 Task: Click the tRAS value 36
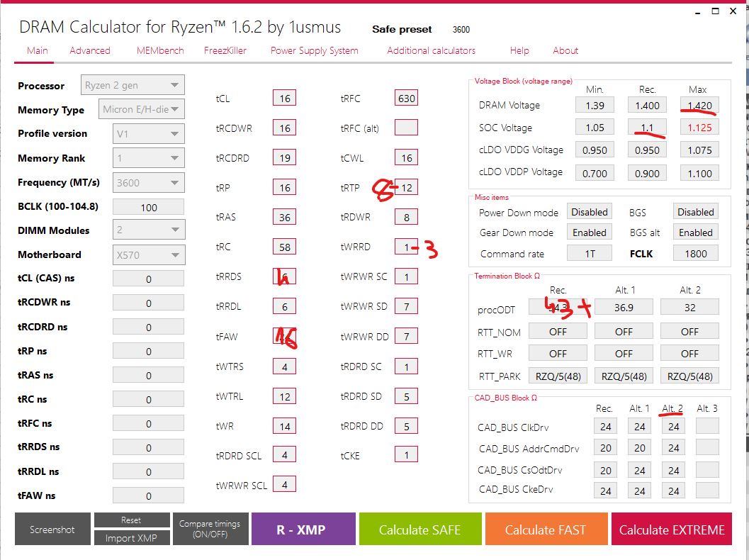coord(285,218)
